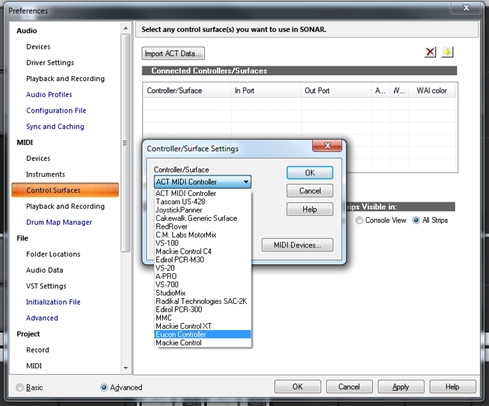Open MIDI Devices button
The height and width of the screenshot is (406, 489).
[x=297, y=245]
